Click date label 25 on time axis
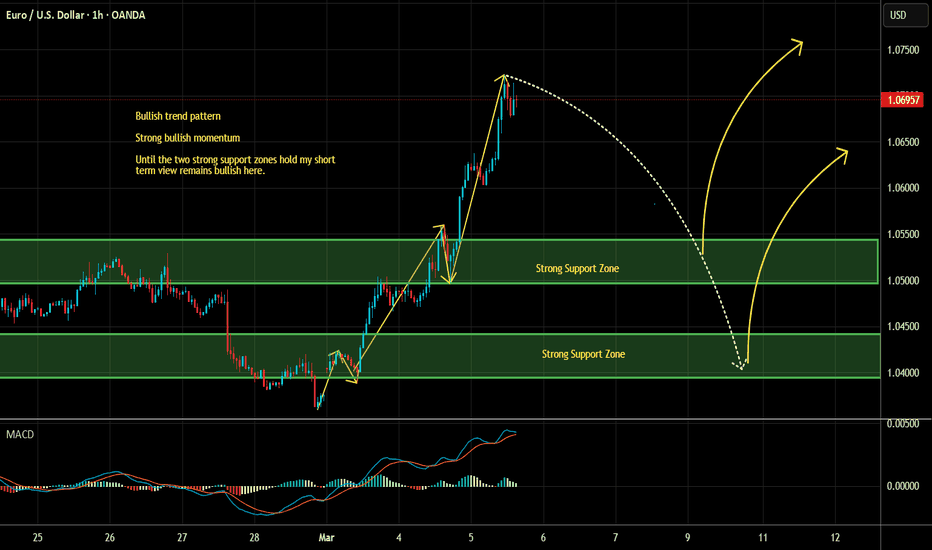Viewport: 932px width, 550px height. pyautogui.click(x=37, y=538)
